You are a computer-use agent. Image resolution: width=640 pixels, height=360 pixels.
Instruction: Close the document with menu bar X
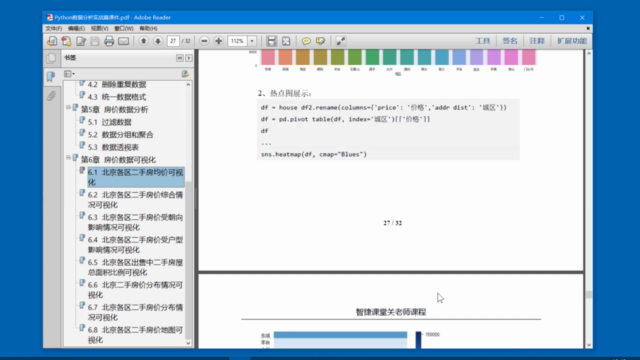click(588, 28)
